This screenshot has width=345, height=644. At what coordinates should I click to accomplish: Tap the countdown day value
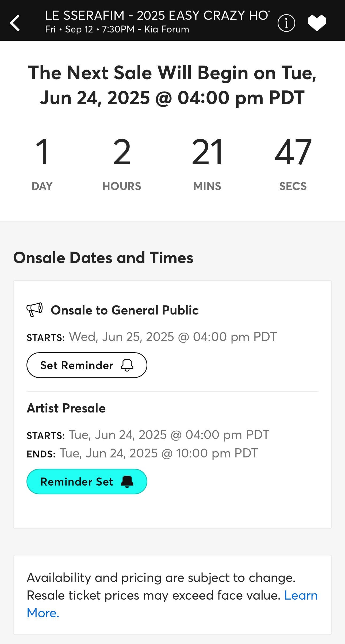click(42, 152)
